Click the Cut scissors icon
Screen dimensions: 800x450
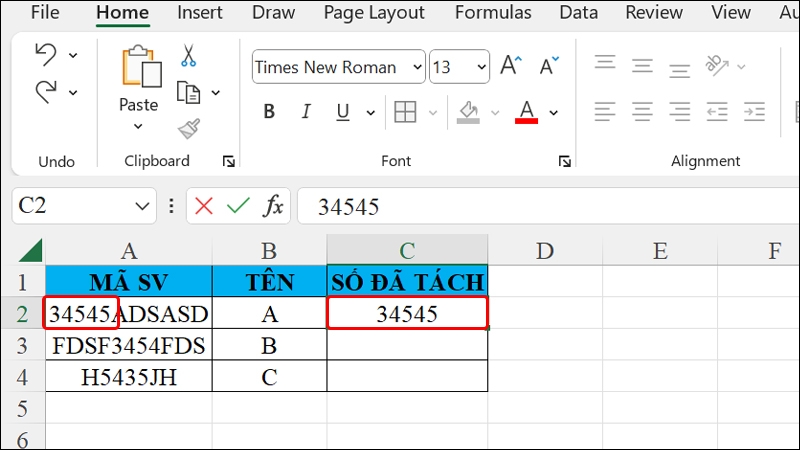click(x=188, y=56)
